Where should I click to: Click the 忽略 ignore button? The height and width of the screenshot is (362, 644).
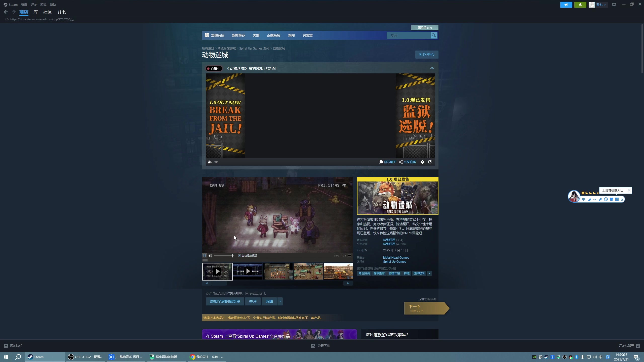pyautogui.click(x=269, y=301)
